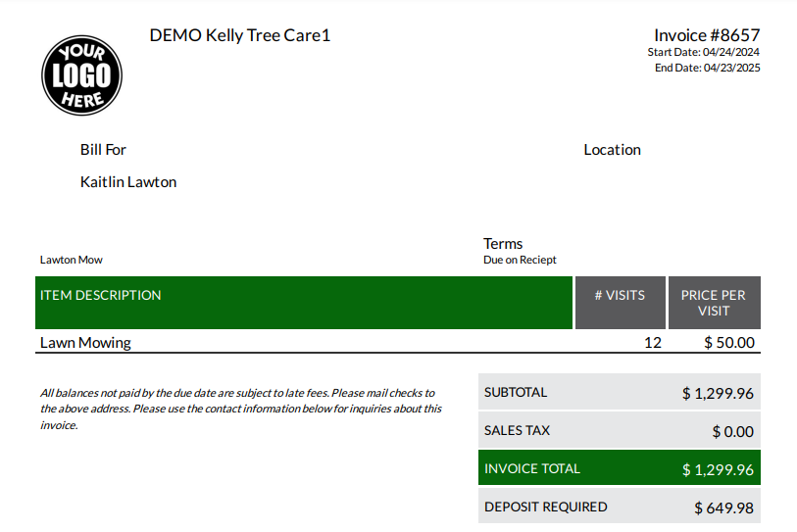Click the ITEM DESCRIPTION column header
The width and height of the screenshot is (797, 532).
pos(101,295)
